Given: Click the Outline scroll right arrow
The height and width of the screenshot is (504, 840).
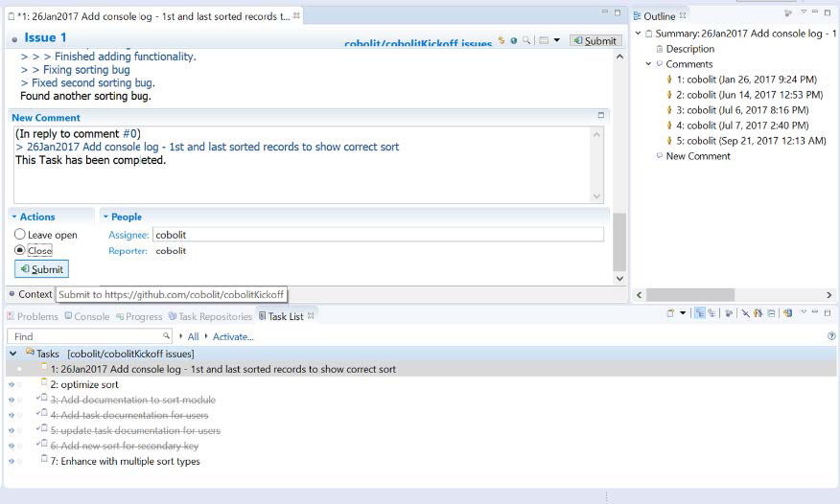Looking at the screenshot, I should [828, 295].
